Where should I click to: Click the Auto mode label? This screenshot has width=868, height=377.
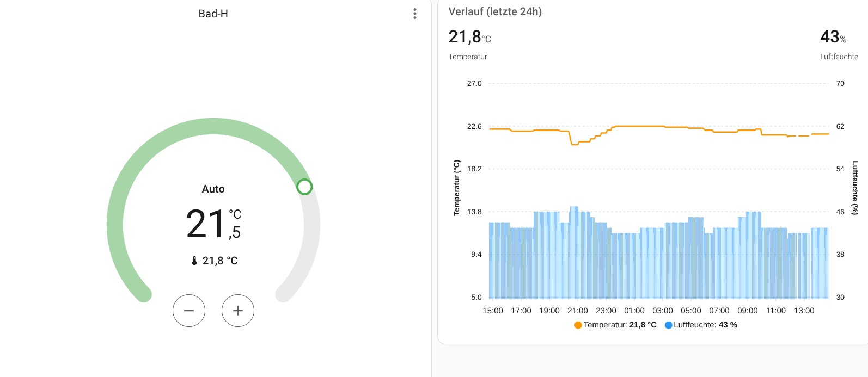(x=213, y=189)
